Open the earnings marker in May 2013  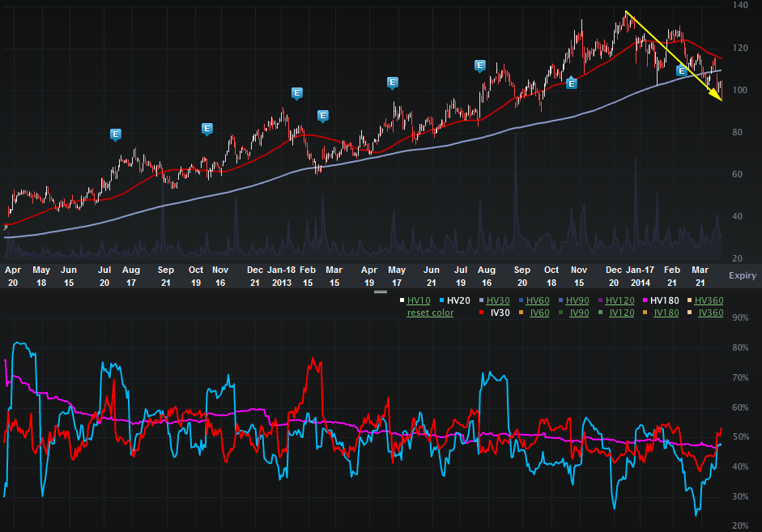[x=393, y=83]
